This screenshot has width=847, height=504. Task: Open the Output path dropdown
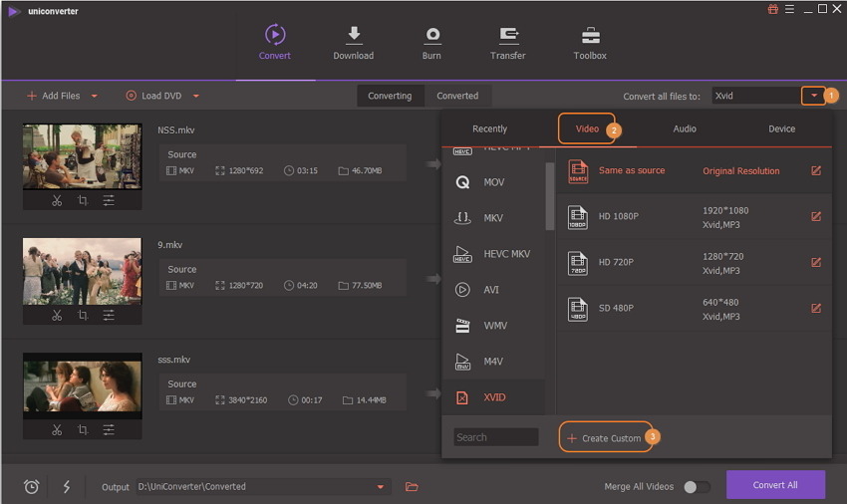(381, 487)
